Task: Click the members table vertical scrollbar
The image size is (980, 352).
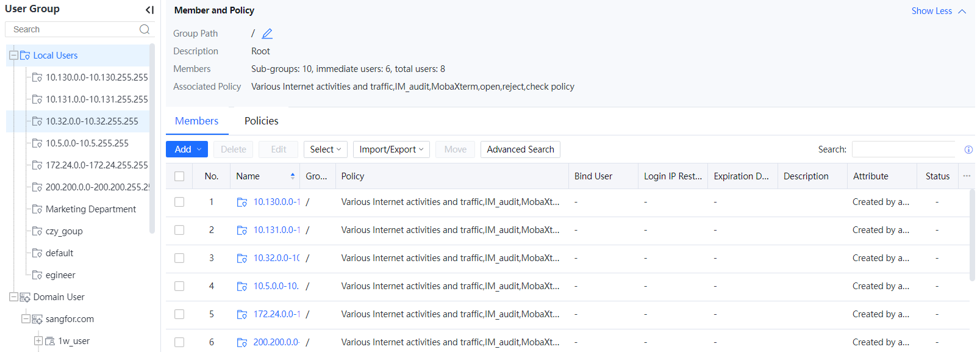Action: [972, 235]
